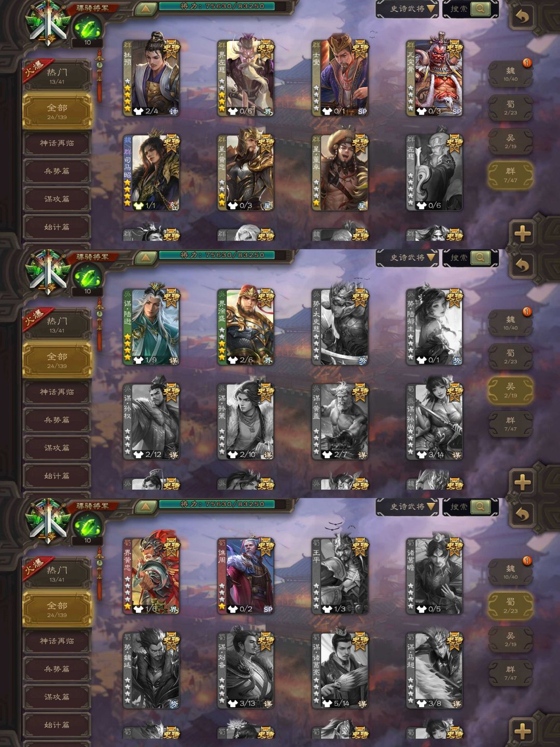
Task: Expand 史诗武将 dropdown above 兀突骨 card
Action: pos(408,9)
